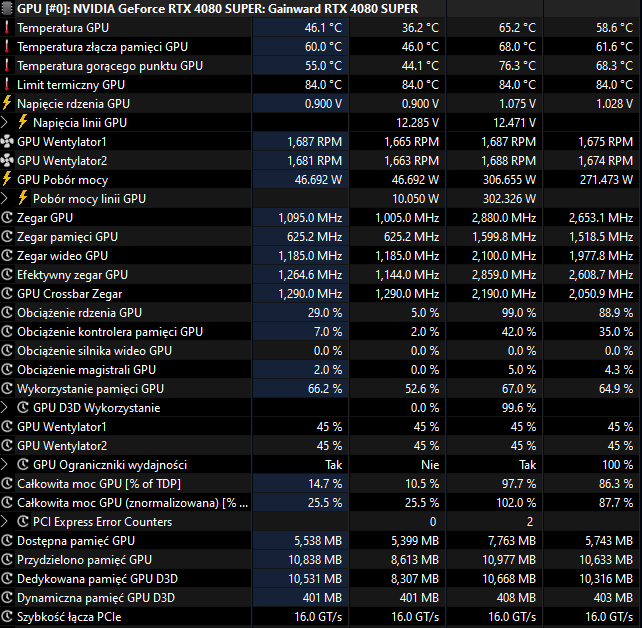Select the Całkowita moc GPU (znormalizowana) label
Viewport: 642px width, 628px height.
click(x=133, y=503)
